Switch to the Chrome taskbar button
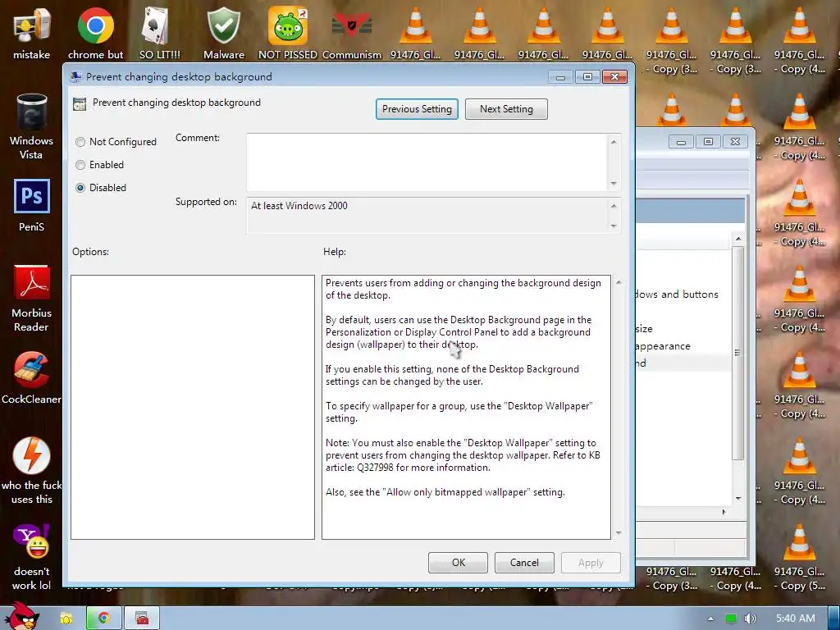 [104, 619]
